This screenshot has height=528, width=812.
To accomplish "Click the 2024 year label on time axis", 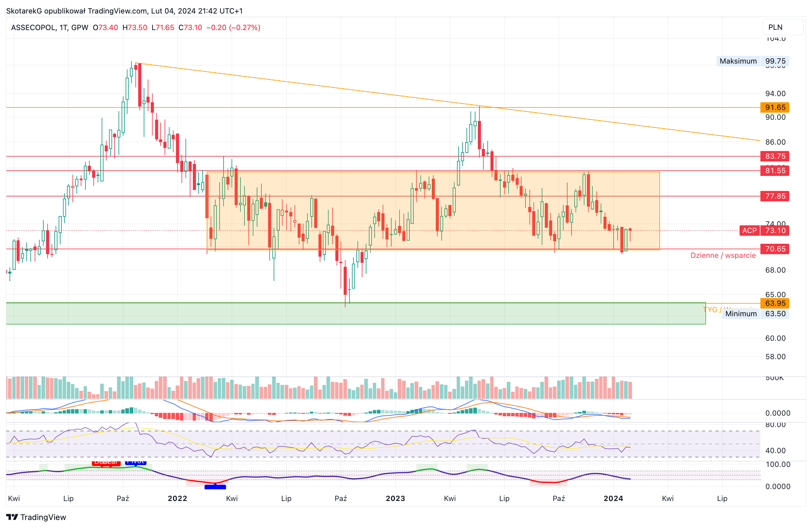I will pyautogui.click(x=613, y=498).
